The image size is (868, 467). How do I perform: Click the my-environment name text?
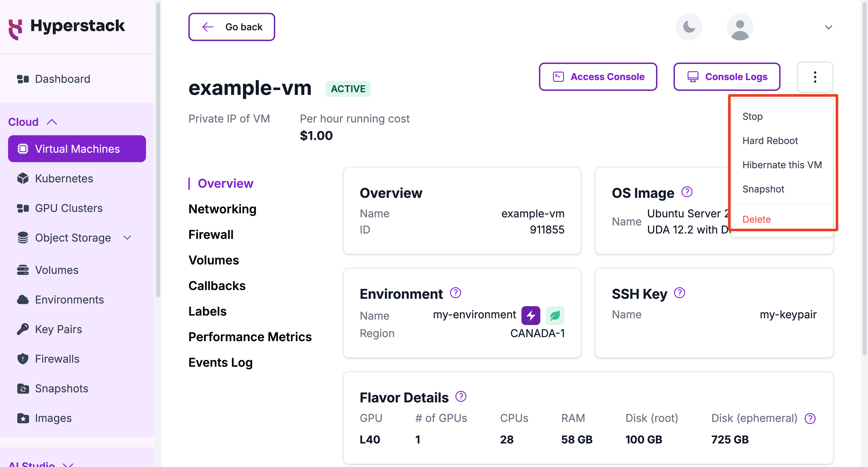pos(474,315)
